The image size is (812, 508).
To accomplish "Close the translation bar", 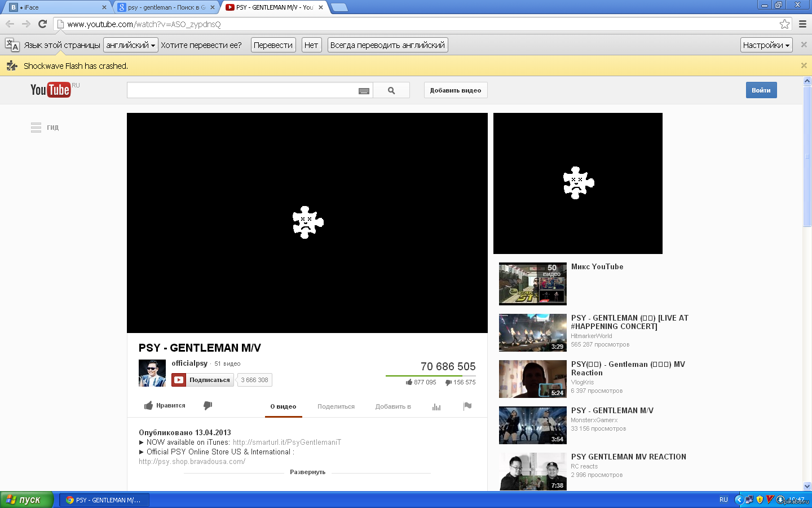I will pos(804,45).
